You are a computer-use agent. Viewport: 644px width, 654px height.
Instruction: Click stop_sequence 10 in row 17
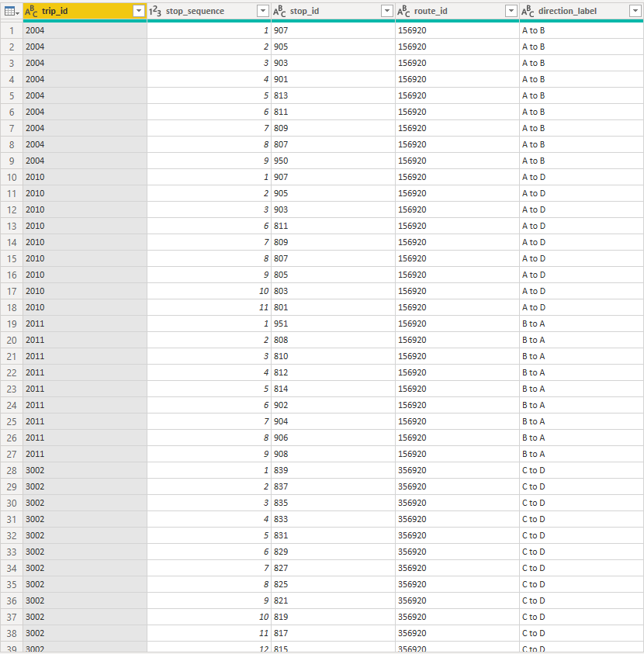tap(209, 291)
